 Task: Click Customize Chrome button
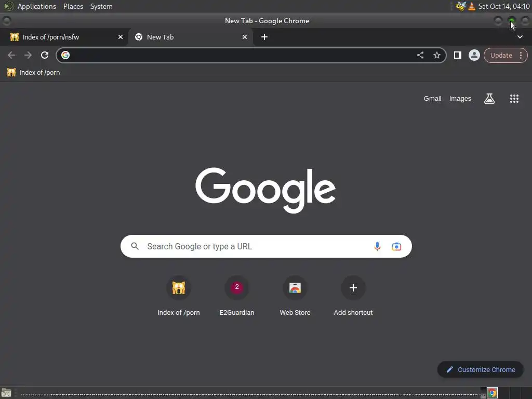point(481,369)
